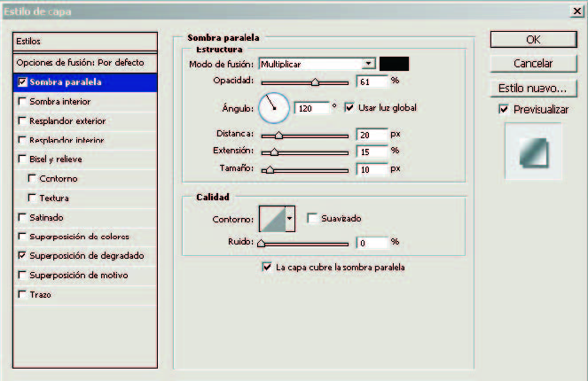This screenshot has width=588, height=381.
Task: Enable the Resplandor interior checkbox
Action: 22,140
